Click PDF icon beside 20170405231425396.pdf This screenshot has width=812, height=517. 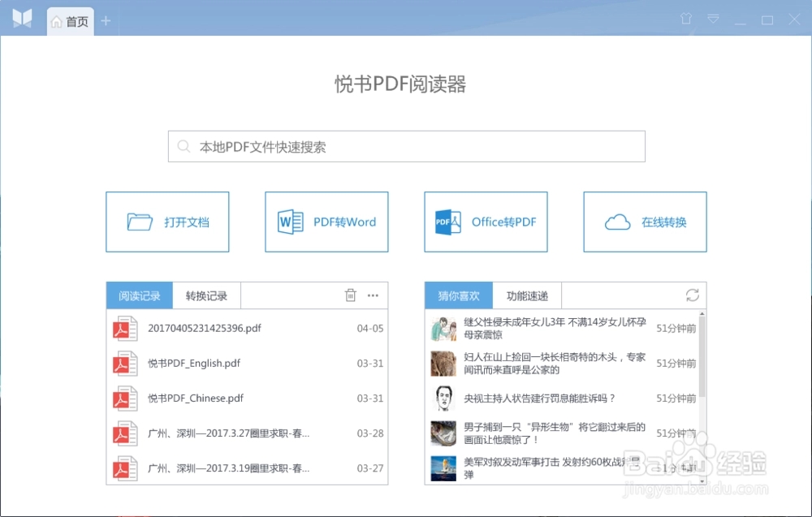pos(125,329)
